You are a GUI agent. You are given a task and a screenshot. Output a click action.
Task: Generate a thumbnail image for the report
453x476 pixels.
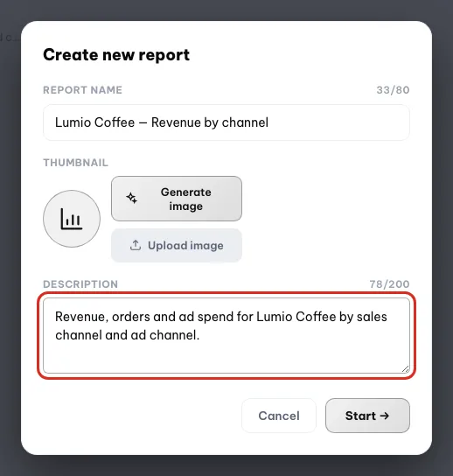click(177, 199)
